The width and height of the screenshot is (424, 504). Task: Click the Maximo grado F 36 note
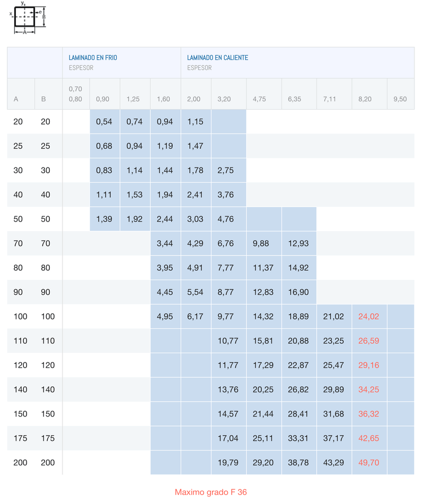tap(211, 492)
